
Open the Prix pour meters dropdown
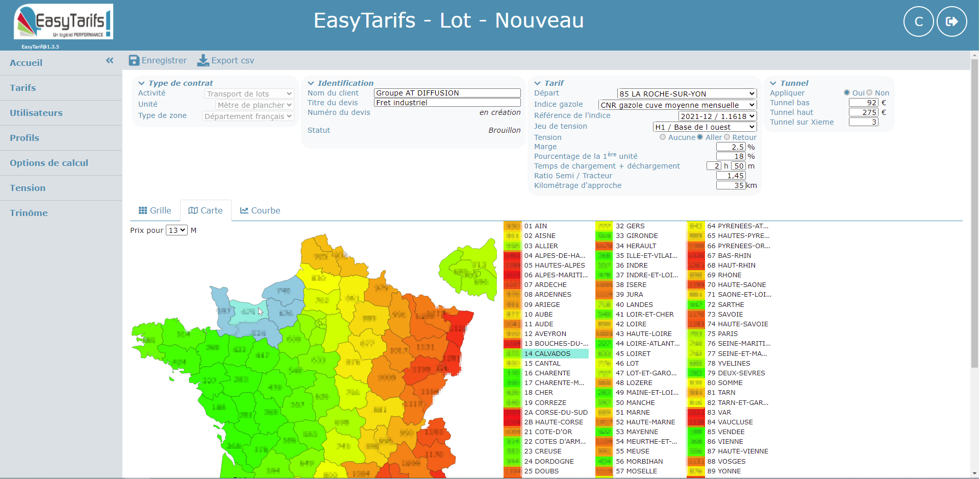(x=177, y=230)
